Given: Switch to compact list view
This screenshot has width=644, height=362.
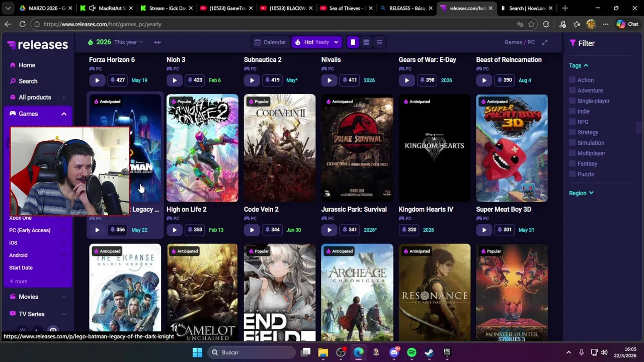Looking at the screenshot, I should [x=379, y=42].
